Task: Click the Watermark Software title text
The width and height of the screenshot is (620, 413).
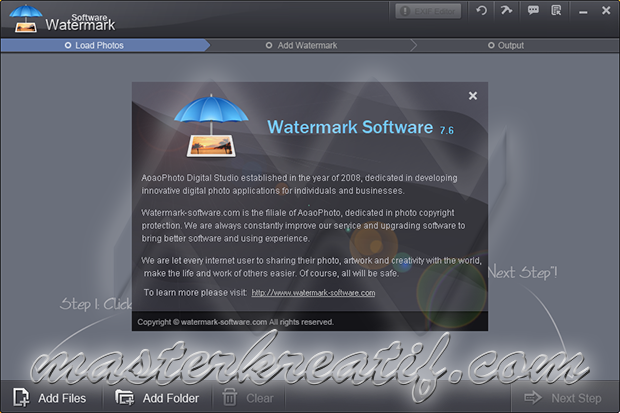Action: click(350, 127)
